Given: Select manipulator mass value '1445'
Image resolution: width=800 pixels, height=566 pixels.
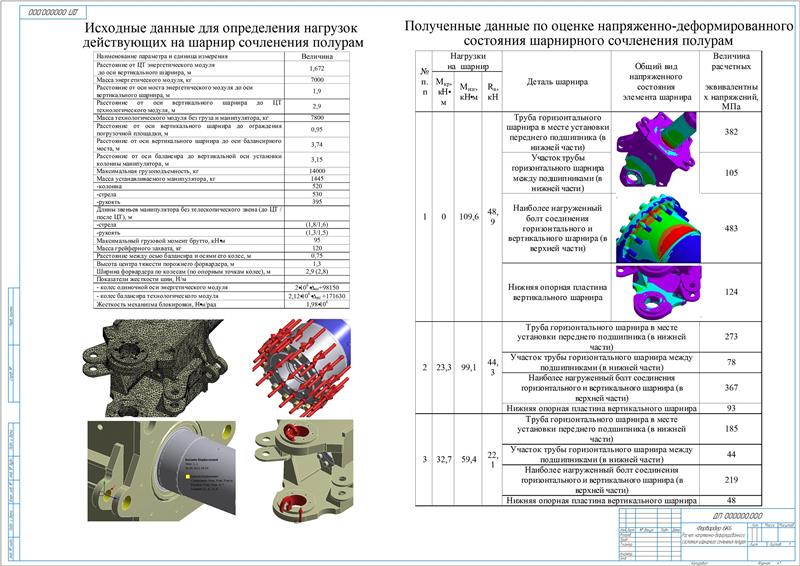Looking at the screenshot, I should [x=317, y=179].
